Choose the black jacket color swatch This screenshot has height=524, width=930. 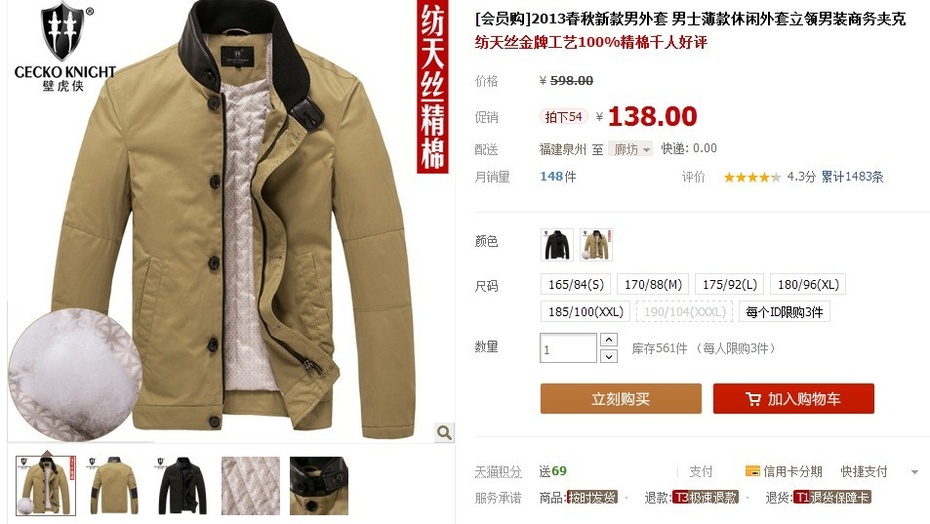coord(557,244)
